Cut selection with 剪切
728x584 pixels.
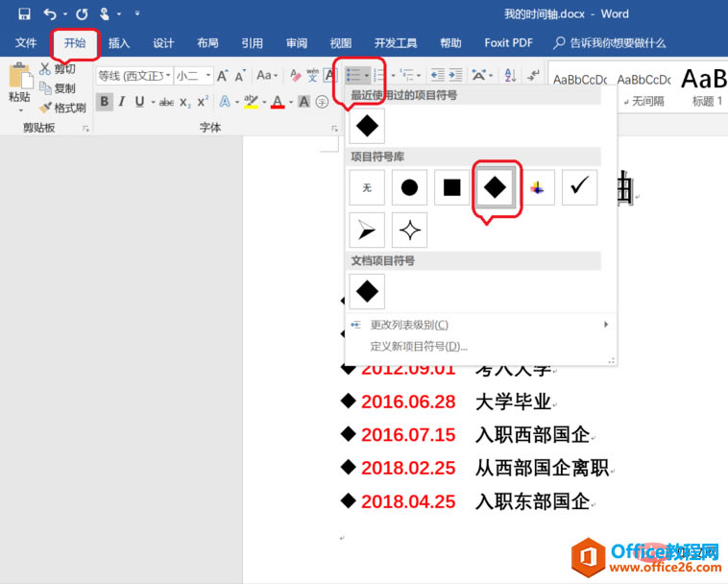58,69
